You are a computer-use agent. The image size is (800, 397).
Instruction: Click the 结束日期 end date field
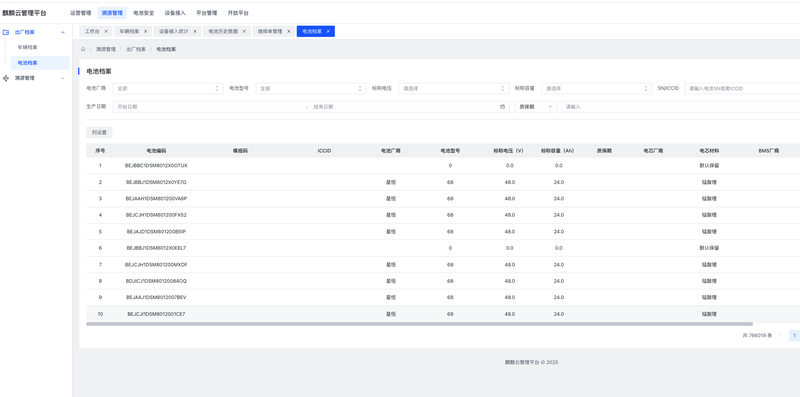(403, 107)
